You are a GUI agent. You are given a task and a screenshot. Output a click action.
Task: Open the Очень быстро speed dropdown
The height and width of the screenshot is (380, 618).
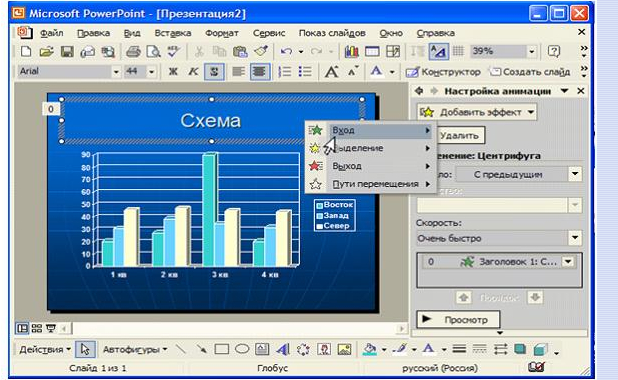[575, 238]
